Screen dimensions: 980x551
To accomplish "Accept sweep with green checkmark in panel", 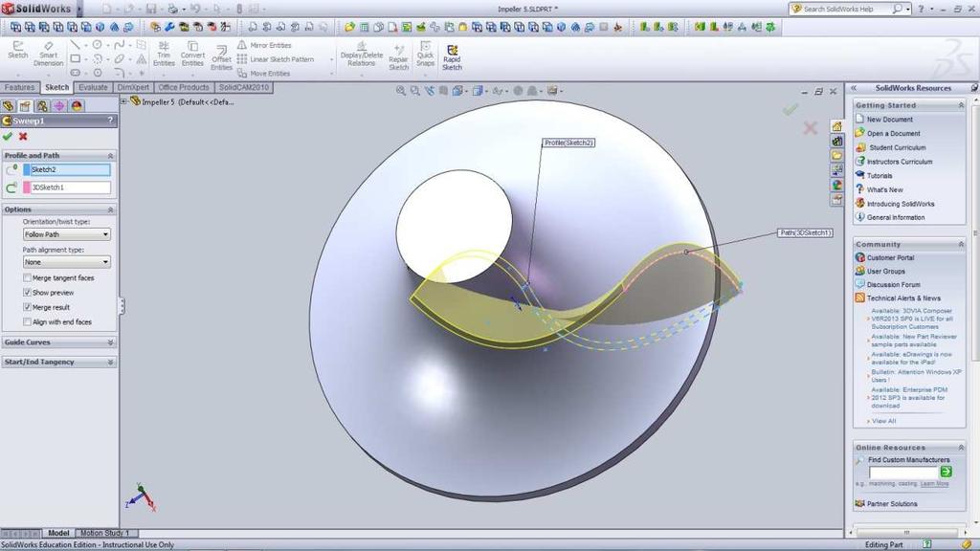I will [8, 136].
